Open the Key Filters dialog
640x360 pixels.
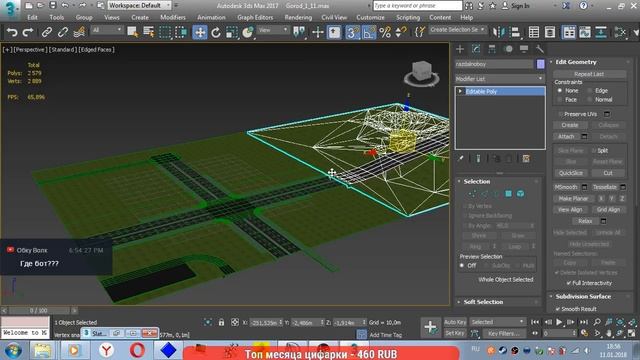click(504, 333)
